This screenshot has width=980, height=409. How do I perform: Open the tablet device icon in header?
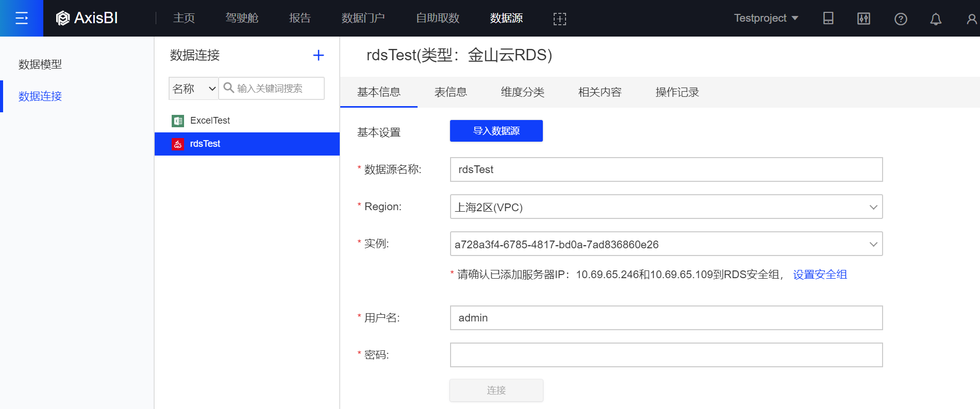click(x=828, y=19)
